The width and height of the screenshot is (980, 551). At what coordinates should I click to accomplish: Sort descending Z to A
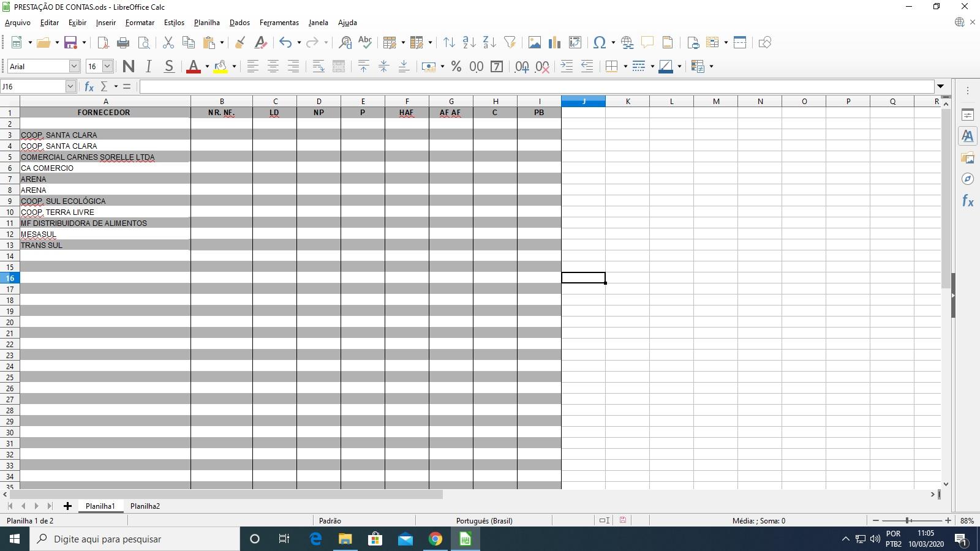click(x=489, y=42)
